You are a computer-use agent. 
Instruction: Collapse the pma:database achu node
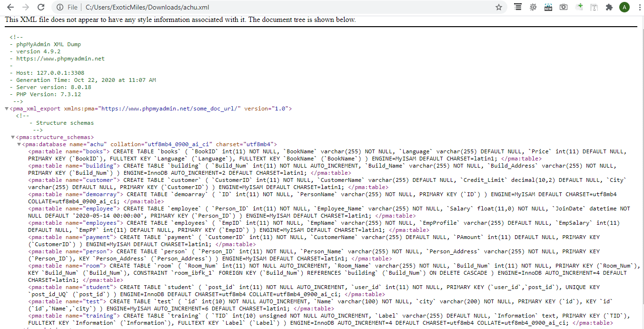click(19, 144)
